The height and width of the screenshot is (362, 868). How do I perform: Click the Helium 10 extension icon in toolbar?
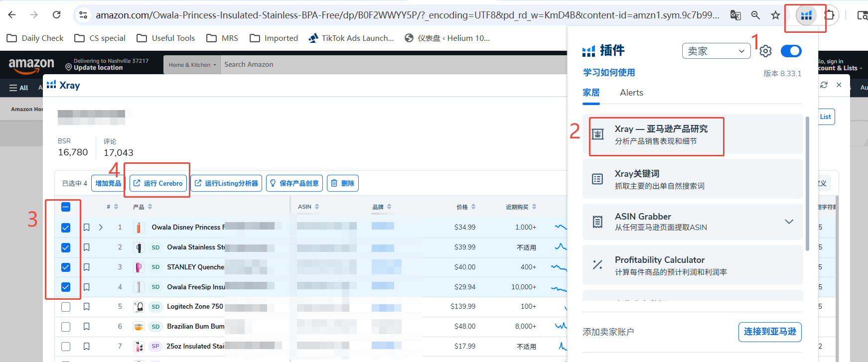[x=806, y=15]
